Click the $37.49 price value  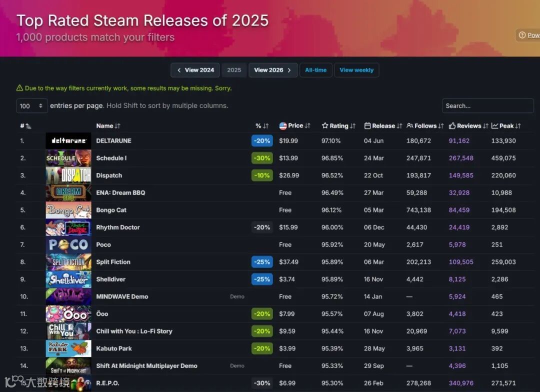288,262
